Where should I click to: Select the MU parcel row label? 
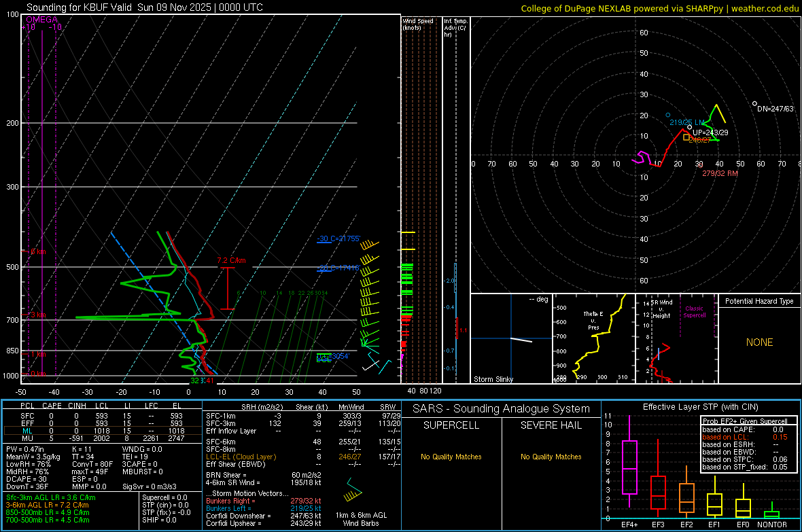[x=28, y=438]
